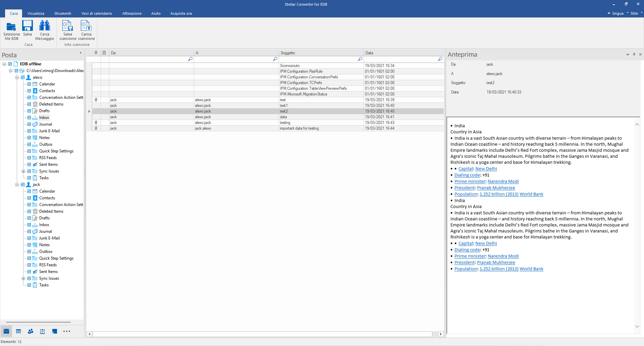Open Anteprima panel options dropdown
The image size is (644, 346).
click(628, 55)
